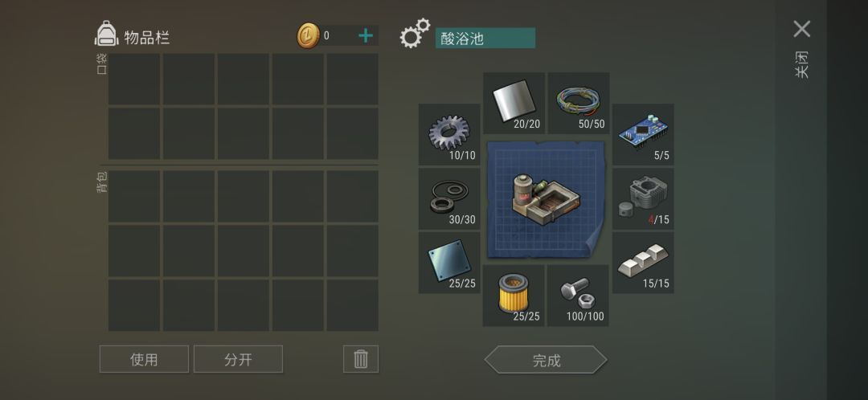Select the metal bars slot 15/15
The width and height of the screenshot is (868, 400).
click(x=643, y=262)
